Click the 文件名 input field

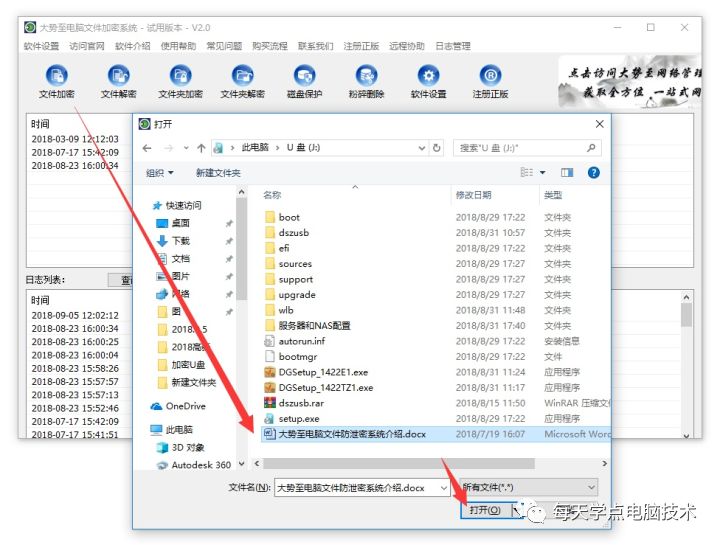tap(357, 488)
